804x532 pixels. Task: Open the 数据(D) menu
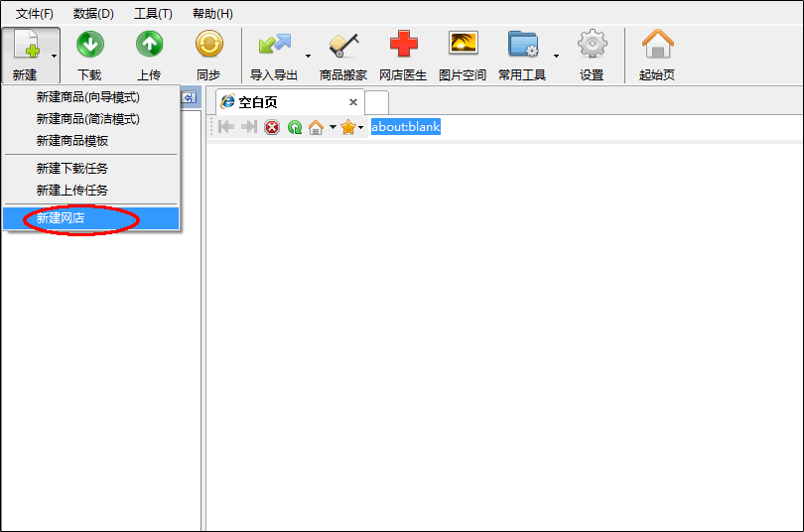coord(93,14)
